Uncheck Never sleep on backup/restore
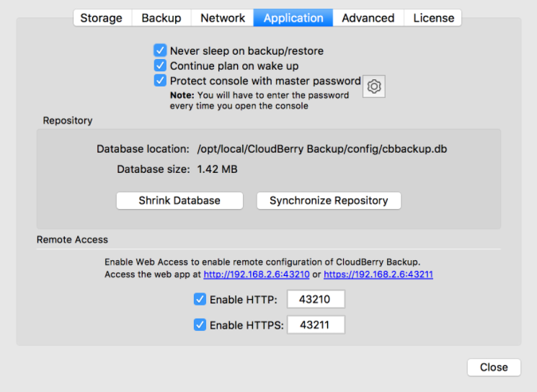 click(160, 50)
